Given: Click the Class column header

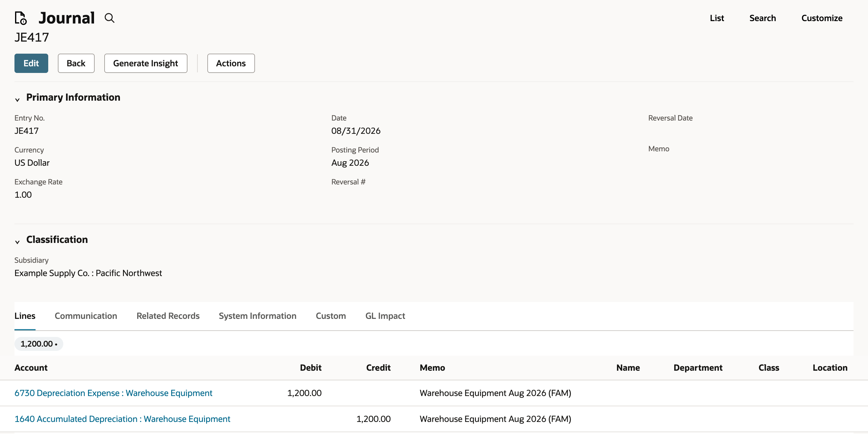Looking at the screenshot, I should point(769,368).
